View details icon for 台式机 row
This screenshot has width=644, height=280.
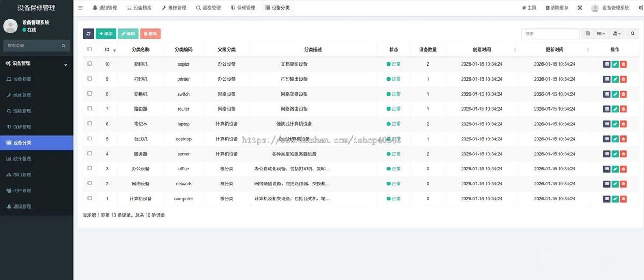(606, 139)
